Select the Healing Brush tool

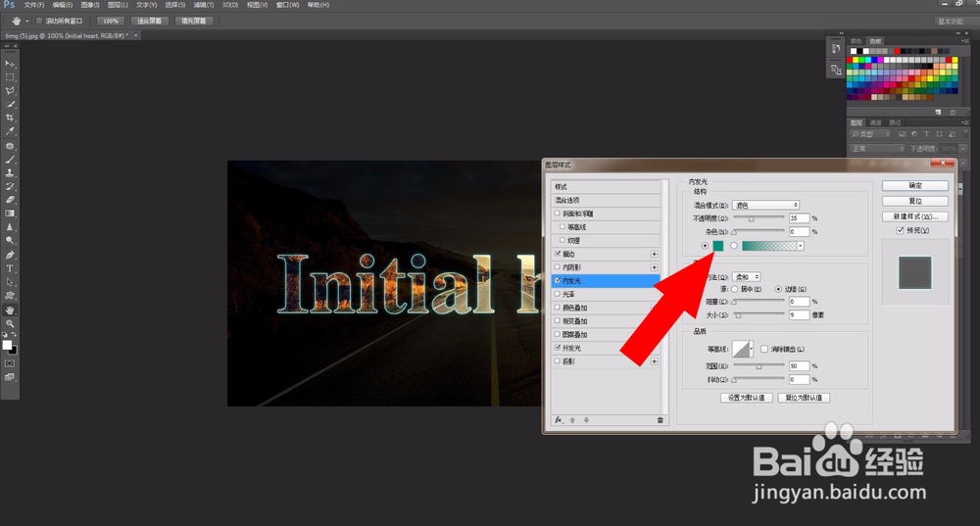pos(10,146)
